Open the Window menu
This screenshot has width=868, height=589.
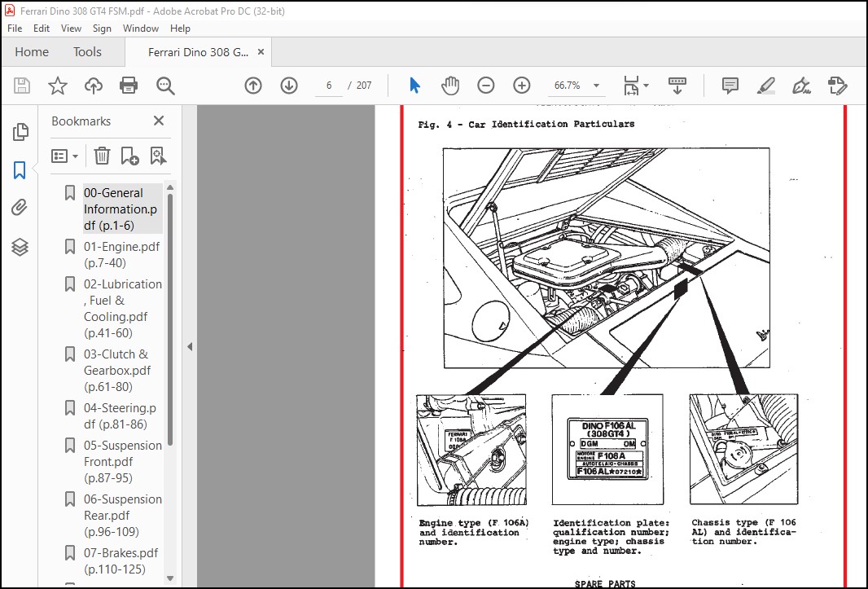tap(141, 29)
